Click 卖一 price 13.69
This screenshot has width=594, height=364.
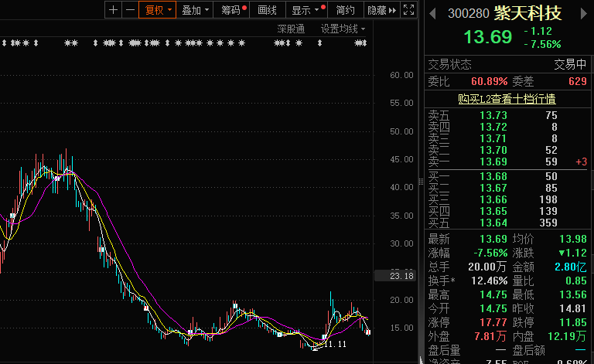[x=493, y=162]
